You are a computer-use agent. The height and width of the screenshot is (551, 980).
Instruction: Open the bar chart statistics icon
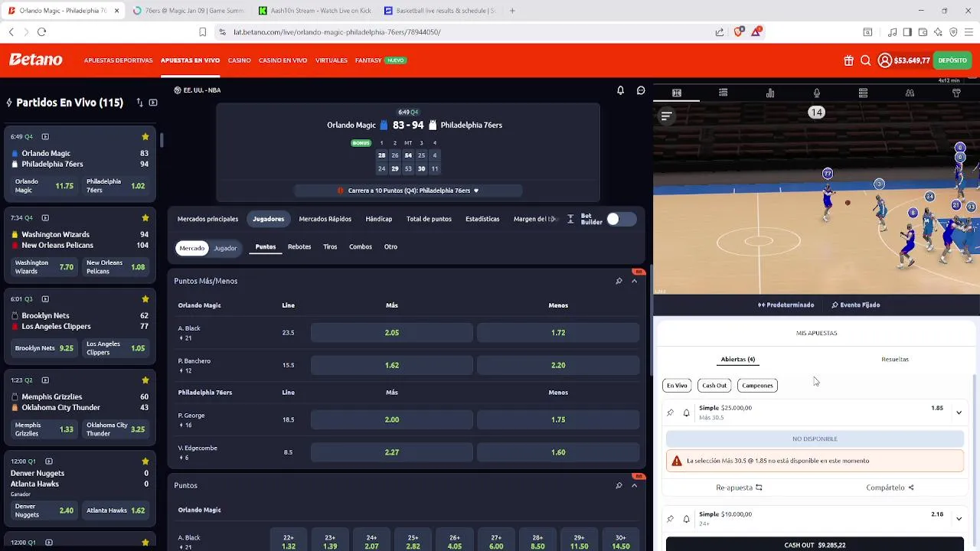tap(770, 93)
